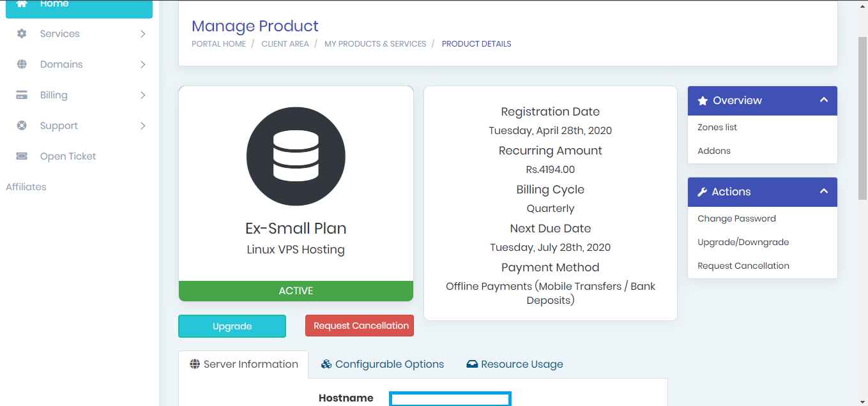Click inside the Hostname input field
The height and width of the screenshot is (406, 868).
tap(450, 398)
